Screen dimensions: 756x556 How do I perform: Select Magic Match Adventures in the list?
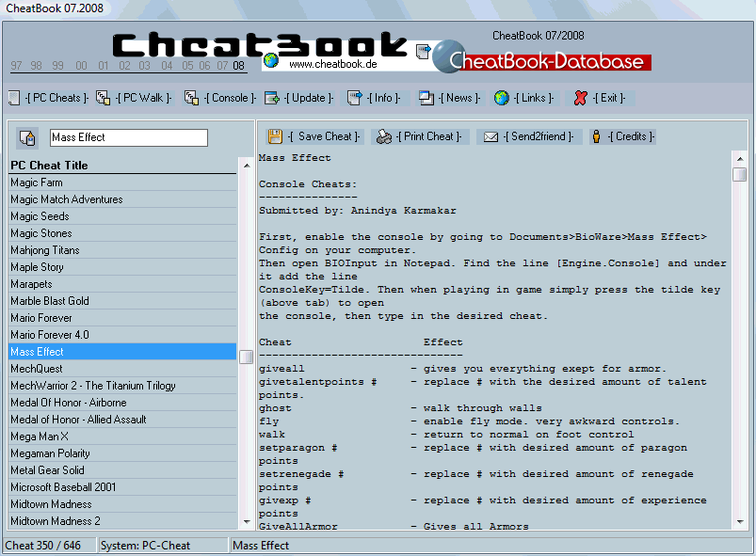(122, 199)
